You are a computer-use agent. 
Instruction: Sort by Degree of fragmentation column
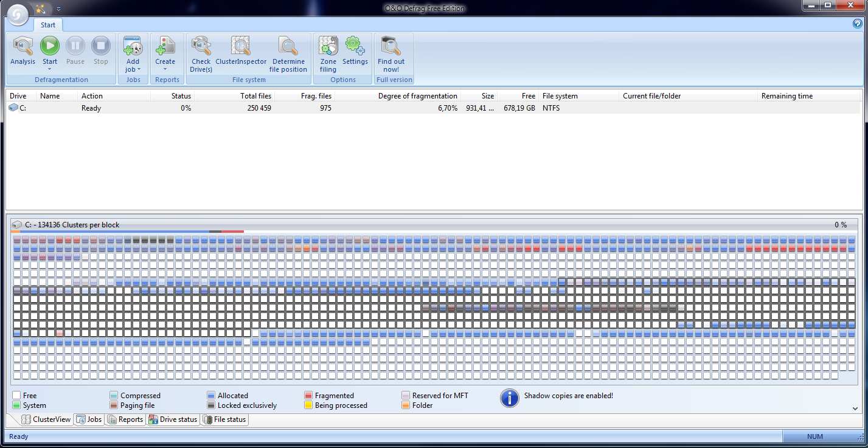click(398, 96)
